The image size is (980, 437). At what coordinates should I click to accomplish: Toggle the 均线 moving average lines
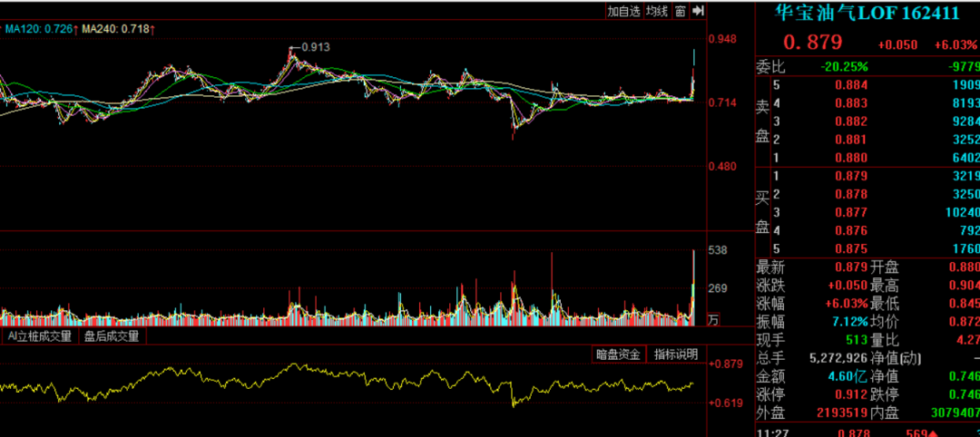[x=657, y=11]
